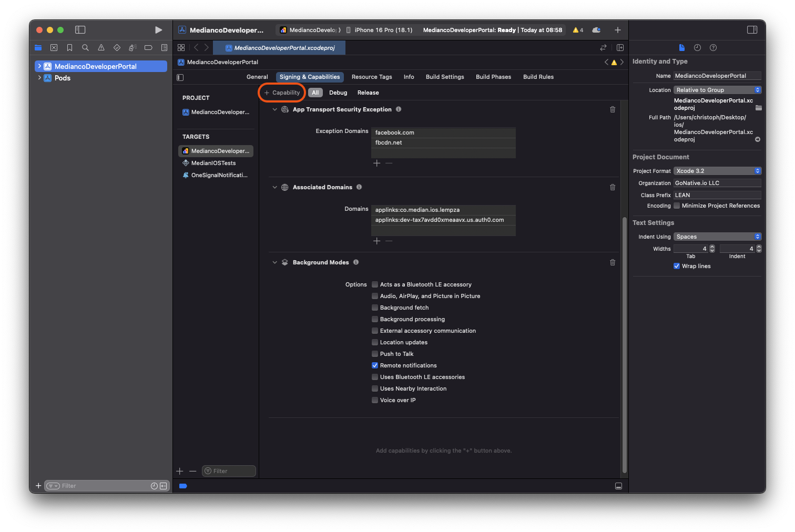795x532 pixels.
Task: Show the History inspector clock icon
Action: (x=697, y=48)
